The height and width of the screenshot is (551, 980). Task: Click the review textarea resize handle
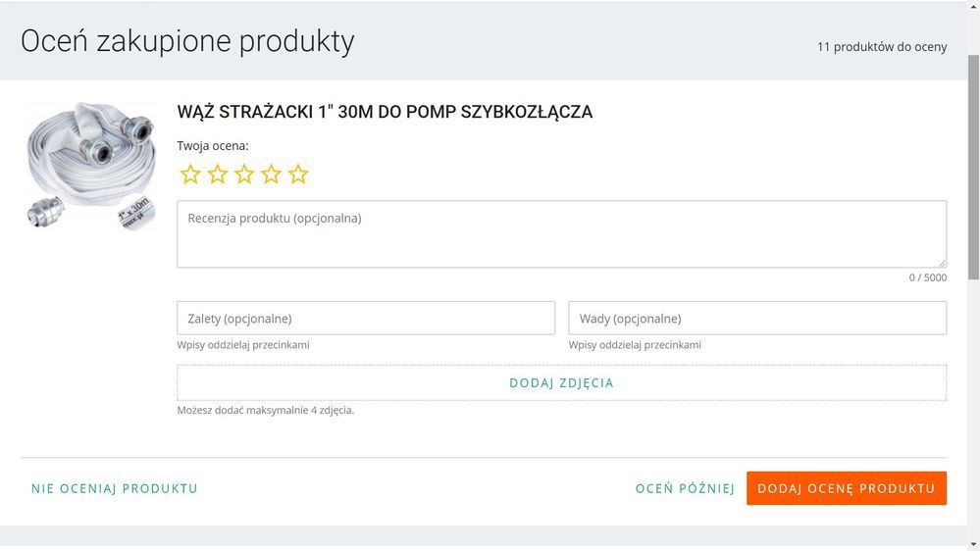click(x=942, y=263)
